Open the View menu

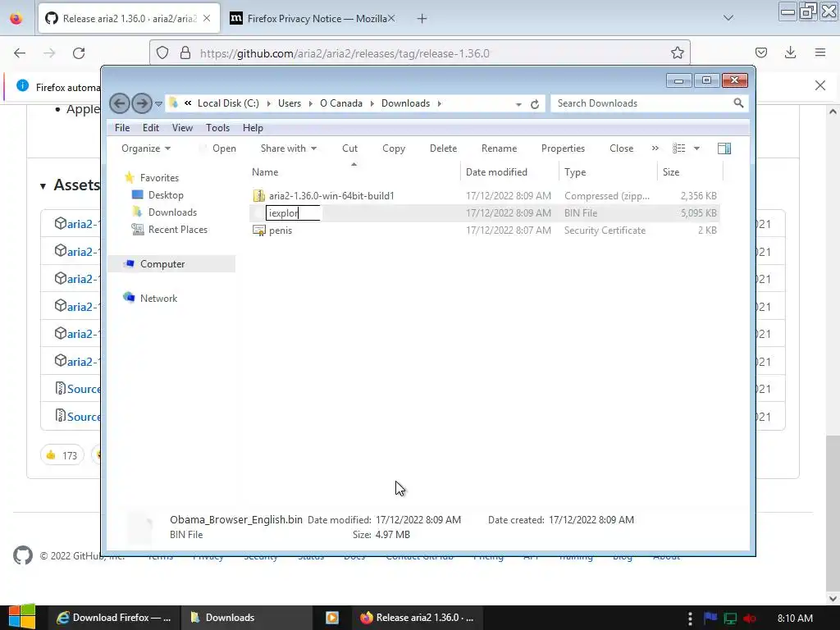pyautogui.click(x=182, y=128)
